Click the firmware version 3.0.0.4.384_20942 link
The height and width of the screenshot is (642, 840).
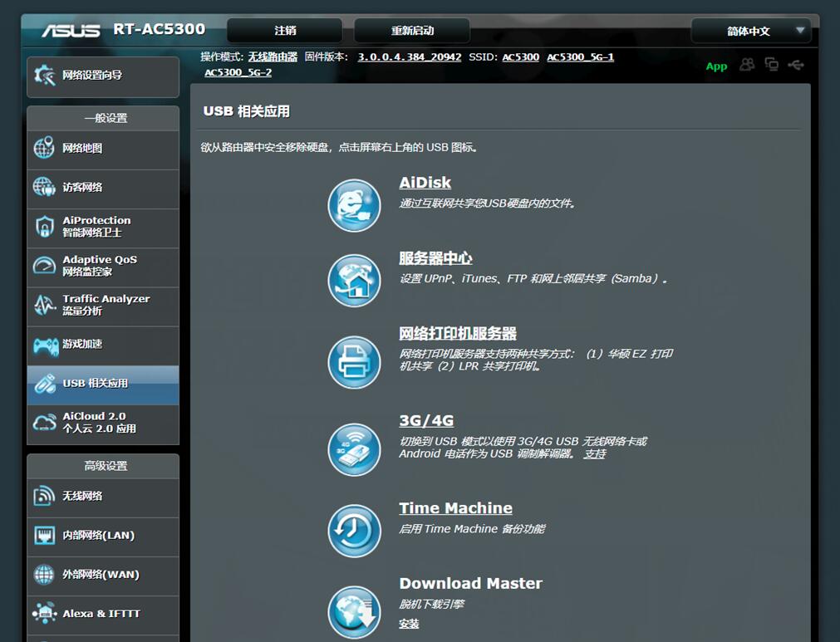[x=409, y=58]
